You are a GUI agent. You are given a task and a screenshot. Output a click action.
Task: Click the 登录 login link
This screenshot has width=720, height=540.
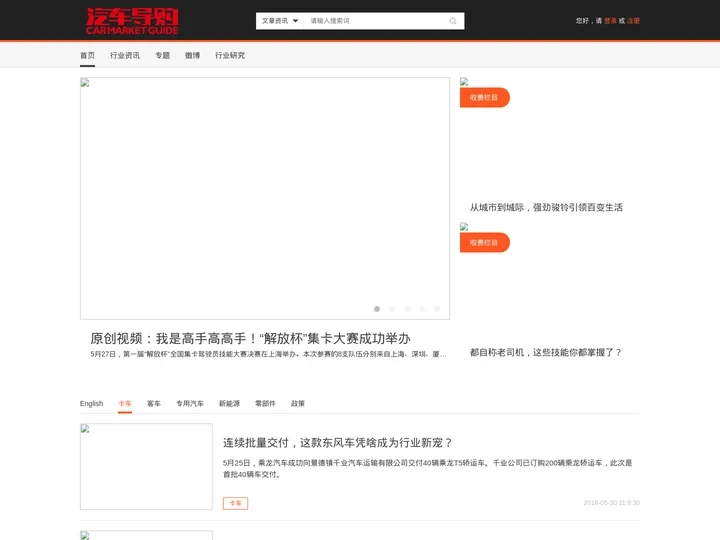tap(610, 21)
